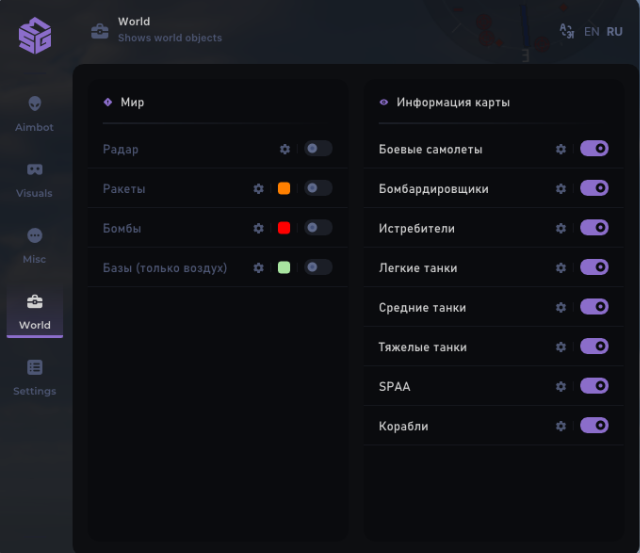Click the translate language icon
640x553 pixels.
click(567, 31)
